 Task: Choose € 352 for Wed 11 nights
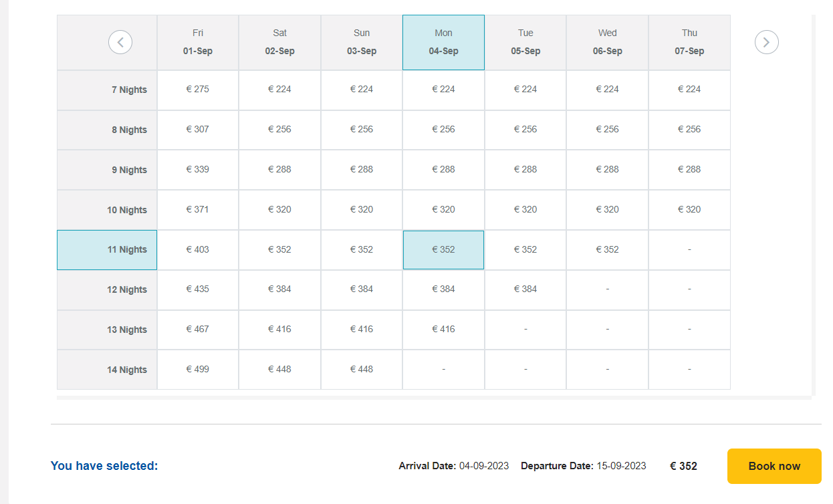[607, 249]
